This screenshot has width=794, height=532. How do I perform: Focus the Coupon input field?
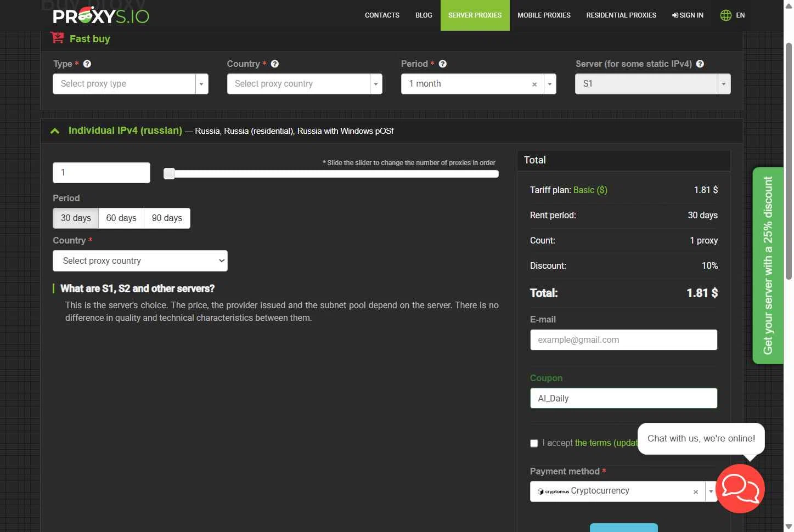coord(623,399)
